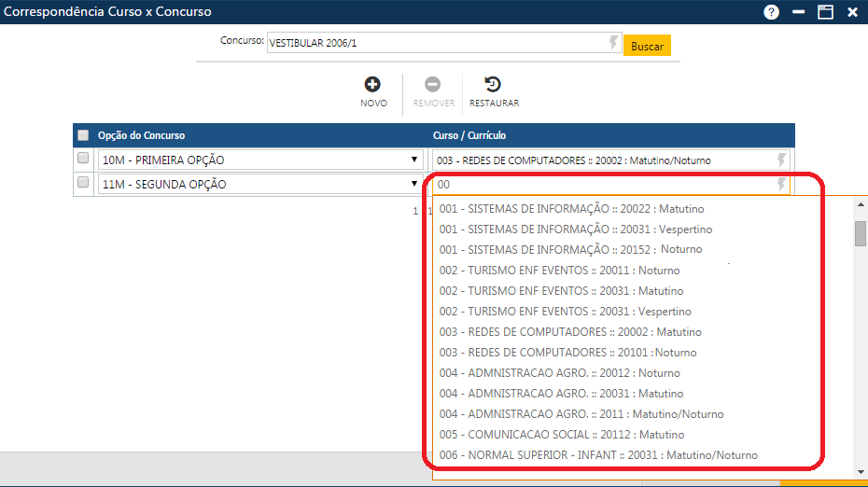This screenshot has height=487, width=868.
Task: Toggle the select-all checkbox in table header
Action: tap(83, 135)
